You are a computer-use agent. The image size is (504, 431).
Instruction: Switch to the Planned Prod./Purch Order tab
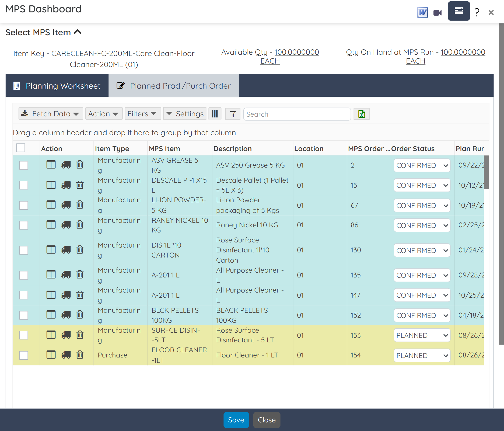(x=174, y=86)
